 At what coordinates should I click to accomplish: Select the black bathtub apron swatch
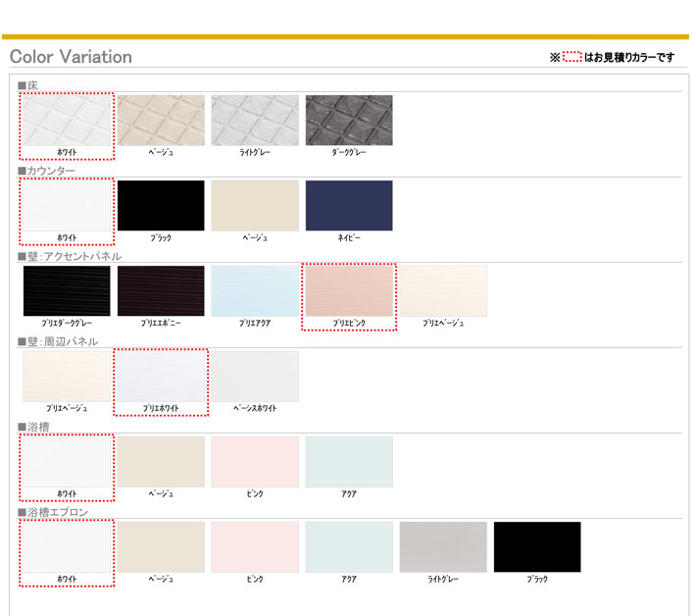coord(537,546)
